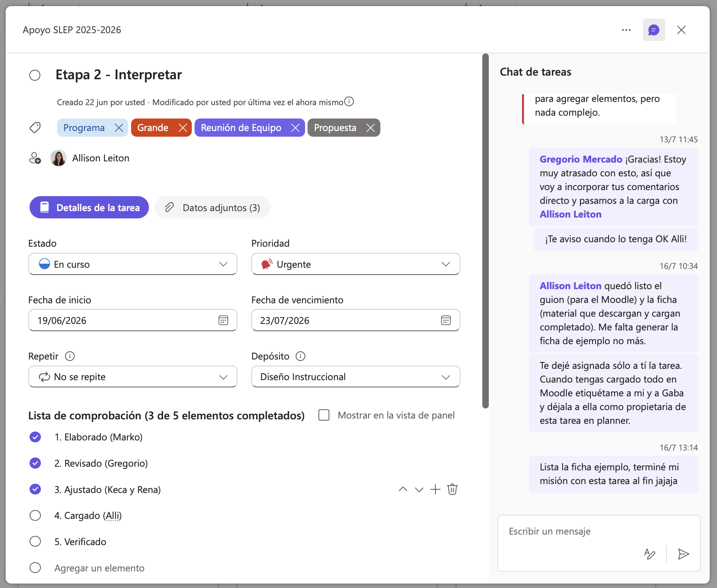Close the task details dialog
This screenshot has width=717, height=588.
pos(681,30)
